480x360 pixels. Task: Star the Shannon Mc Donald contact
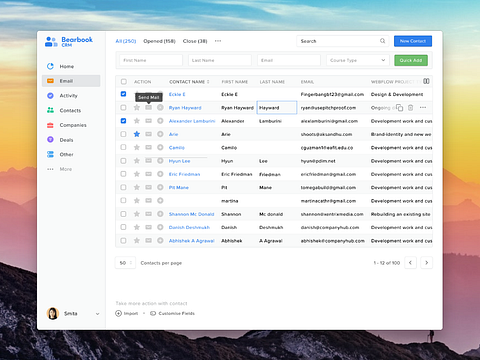pyautogui.click(x=137, y=214)
